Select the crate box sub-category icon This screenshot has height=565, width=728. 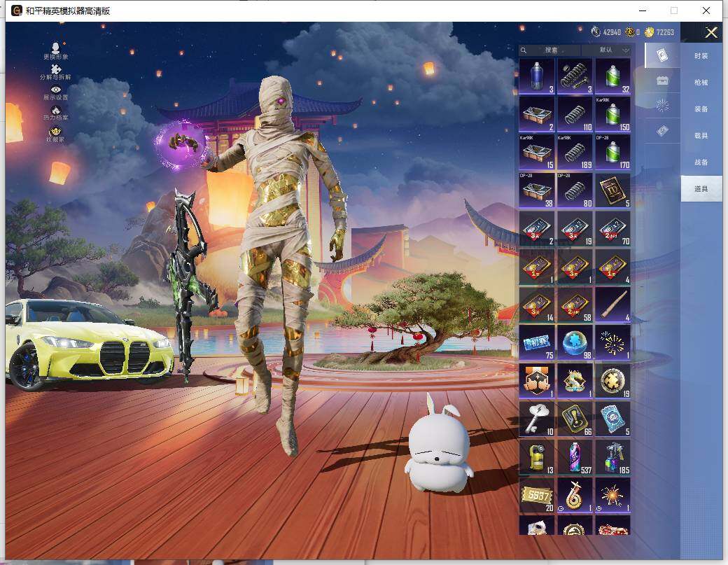[x=662, y=81]
